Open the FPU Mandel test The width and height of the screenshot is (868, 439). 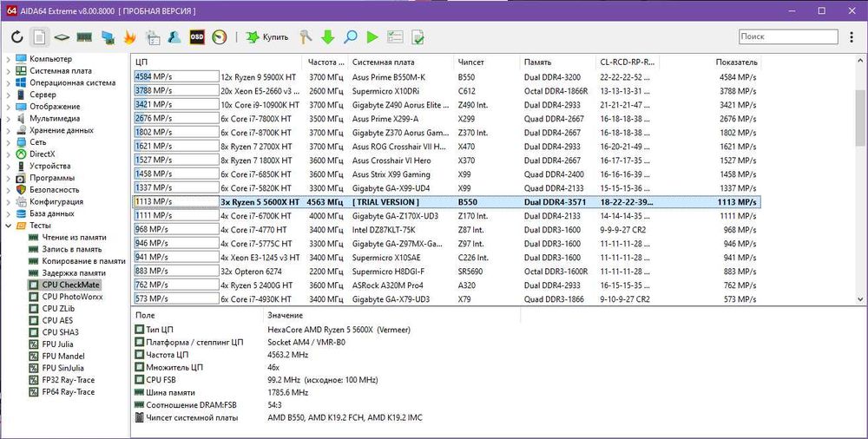(63, 356)
